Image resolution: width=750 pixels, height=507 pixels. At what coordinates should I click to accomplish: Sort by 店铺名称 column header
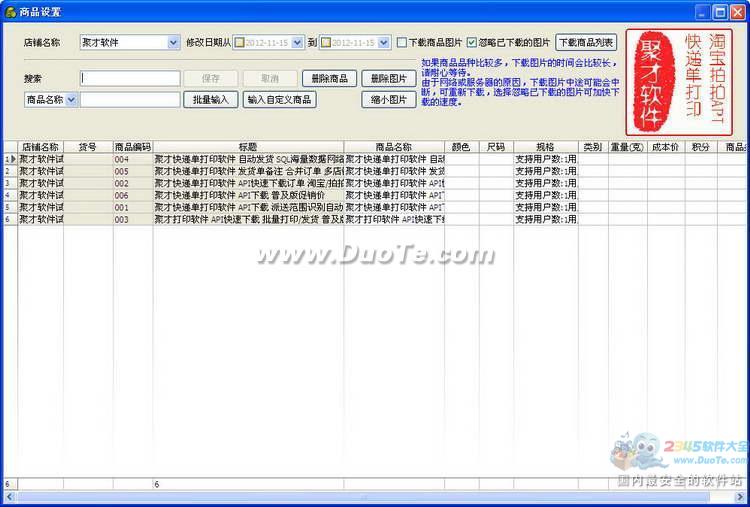pyautogui.click(x=41, y=147)
